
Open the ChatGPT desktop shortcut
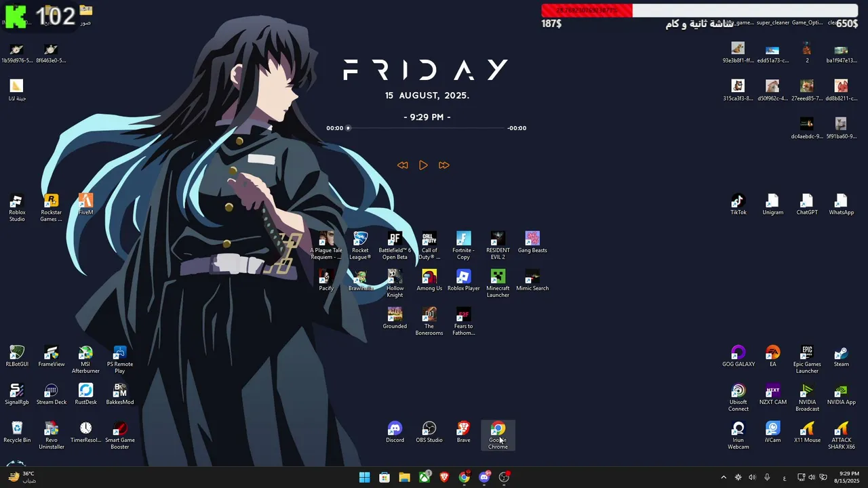(807, 205)
